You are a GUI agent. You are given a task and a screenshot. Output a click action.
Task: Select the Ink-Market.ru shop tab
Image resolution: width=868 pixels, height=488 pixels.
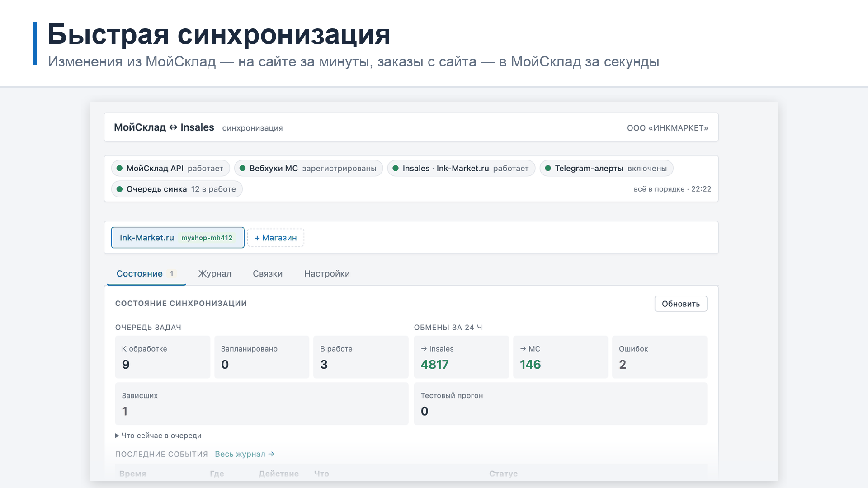(x=178, y=238)
